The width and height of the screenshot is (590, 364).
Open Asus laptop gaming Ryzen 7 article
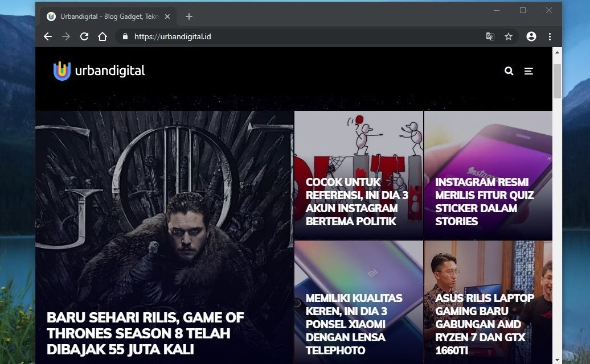click(485, 324)
